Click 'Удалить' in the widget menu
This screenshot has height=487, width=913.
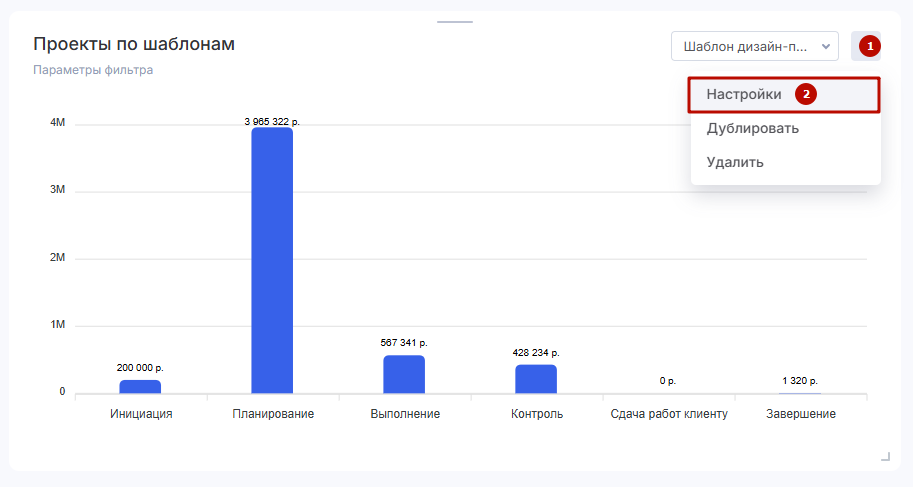pos(735,162)
